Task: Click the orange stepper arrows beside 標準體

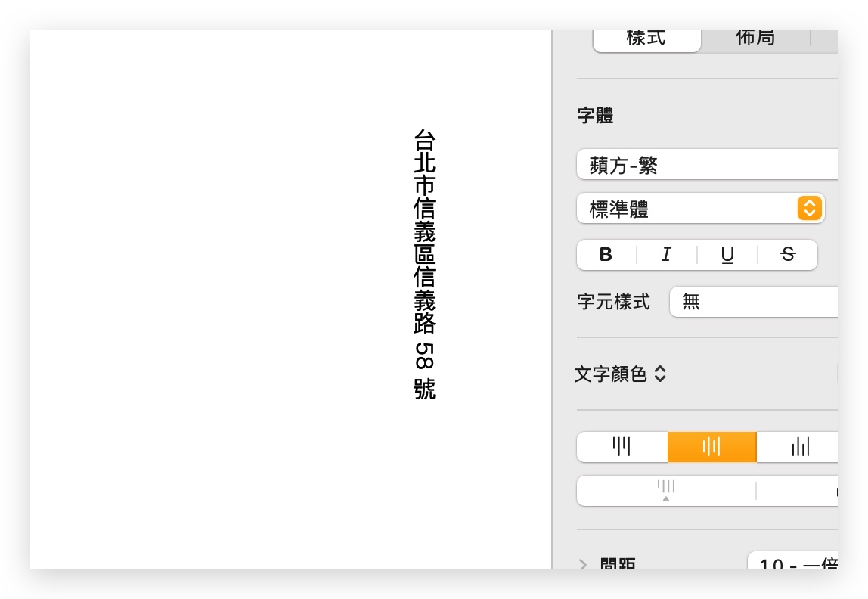Action: [809, 209]
